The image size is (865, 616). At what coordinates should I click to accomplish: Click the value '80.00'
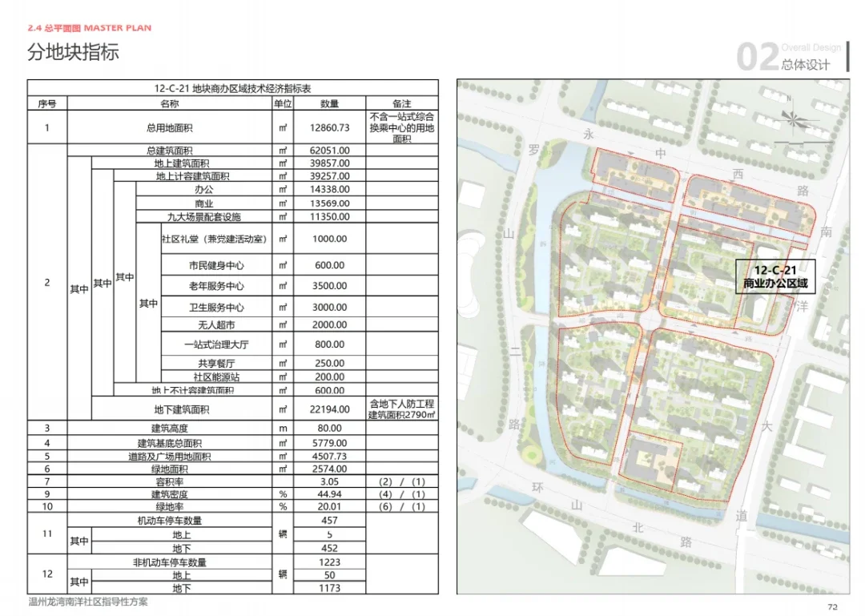(329, 429)
